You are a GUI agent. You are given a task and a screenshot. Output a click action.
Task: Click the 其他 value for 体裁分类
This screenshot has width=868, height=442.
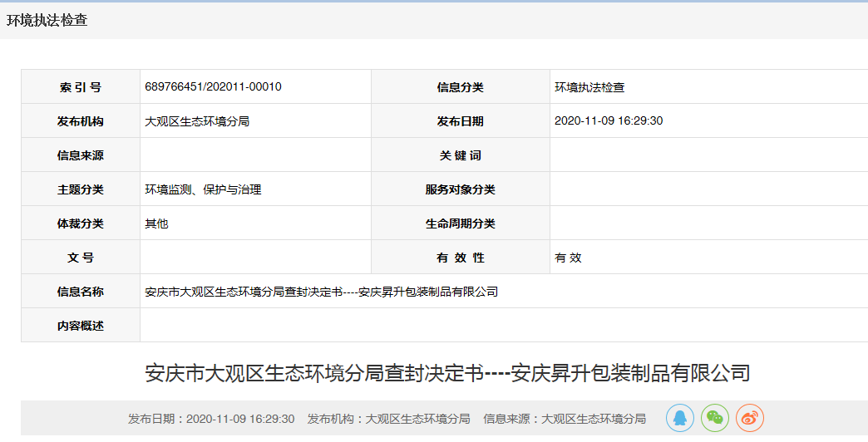156,223
